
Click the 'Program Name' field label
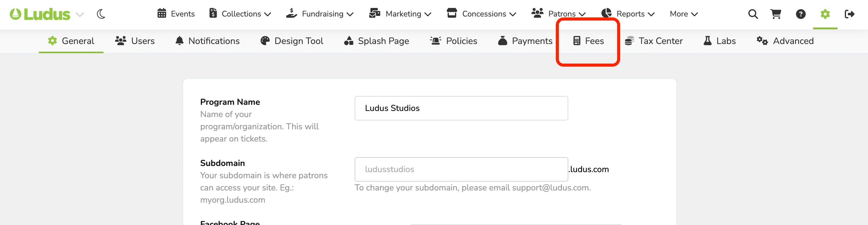[x=230, y=102]
